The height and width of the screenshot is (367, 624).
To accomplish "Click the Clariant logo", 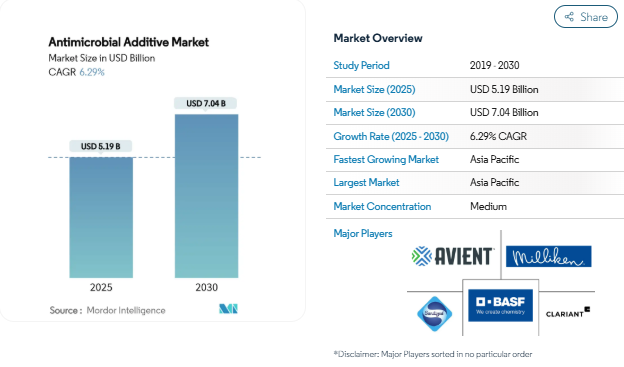I will pos(568,312).
